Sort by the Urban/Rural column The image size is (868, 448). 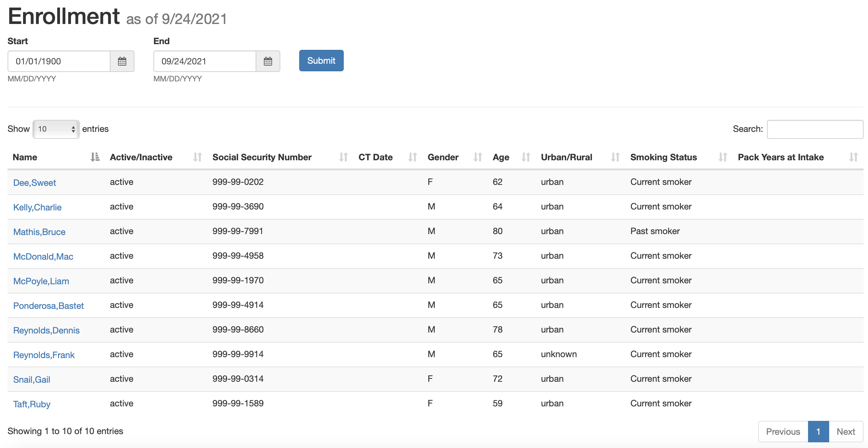(x=580, y=157)
